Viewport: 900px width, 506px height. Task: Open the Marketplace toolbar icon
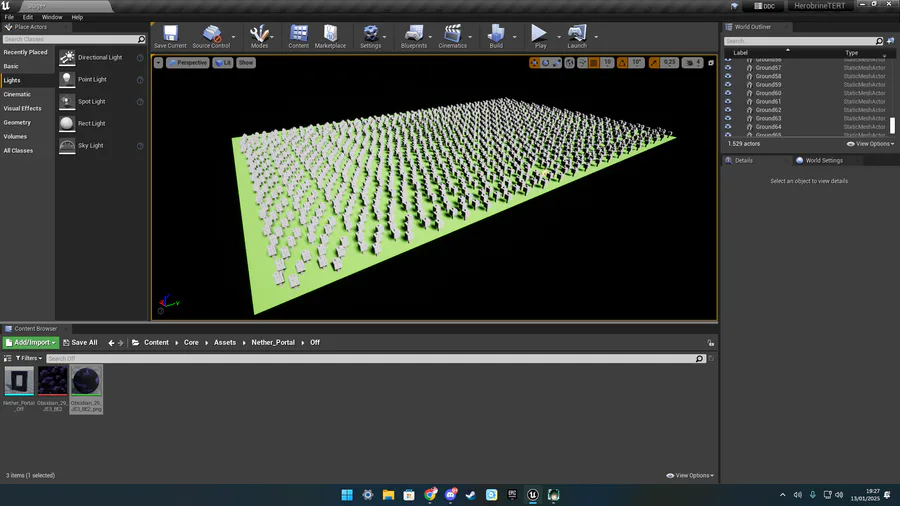[x=330, y=37]
